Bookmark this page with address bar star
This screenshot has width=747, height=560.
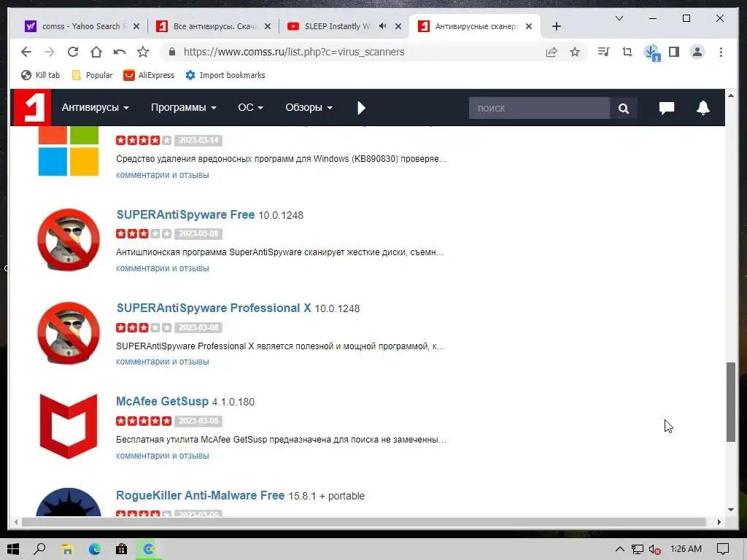[575, 52]
